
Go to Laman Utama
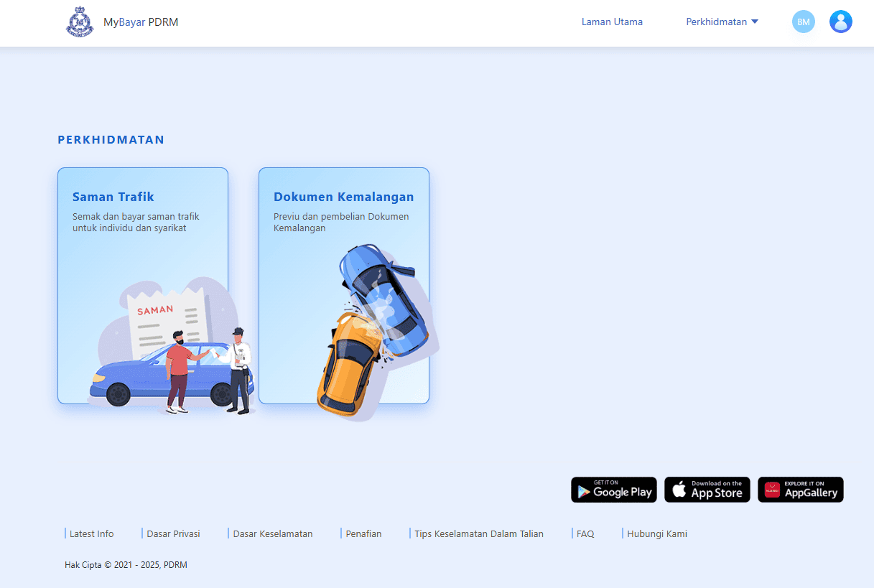point(612,22)
